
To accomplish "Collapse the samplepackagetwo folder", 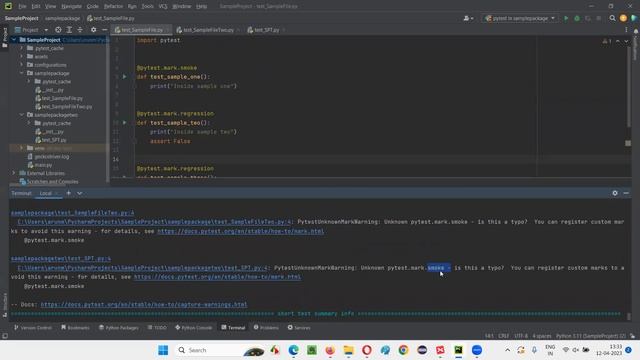I will [x=22, y=115].
